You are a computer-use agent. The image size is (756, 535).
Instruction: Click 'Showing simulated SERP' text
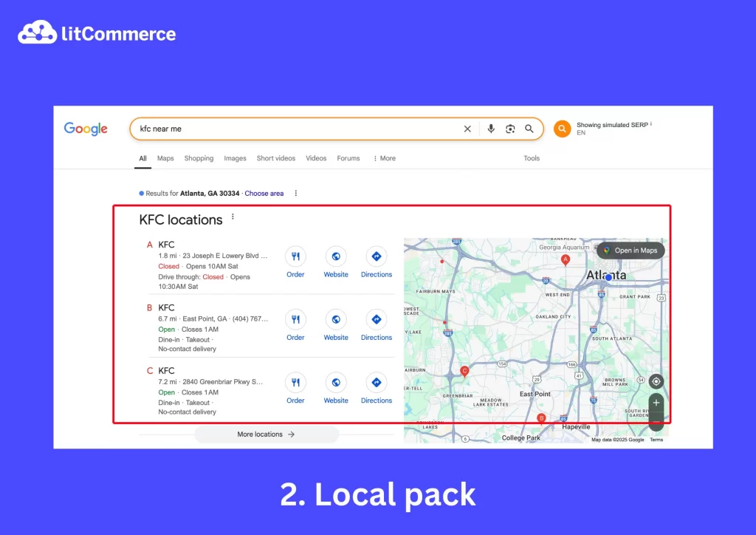[612, 125]
